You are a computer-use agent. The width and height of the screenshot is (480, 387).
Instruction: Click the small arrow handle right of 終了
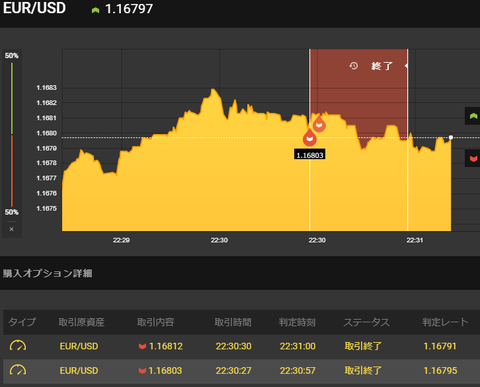pyautogui.click(x=406, y=66)
